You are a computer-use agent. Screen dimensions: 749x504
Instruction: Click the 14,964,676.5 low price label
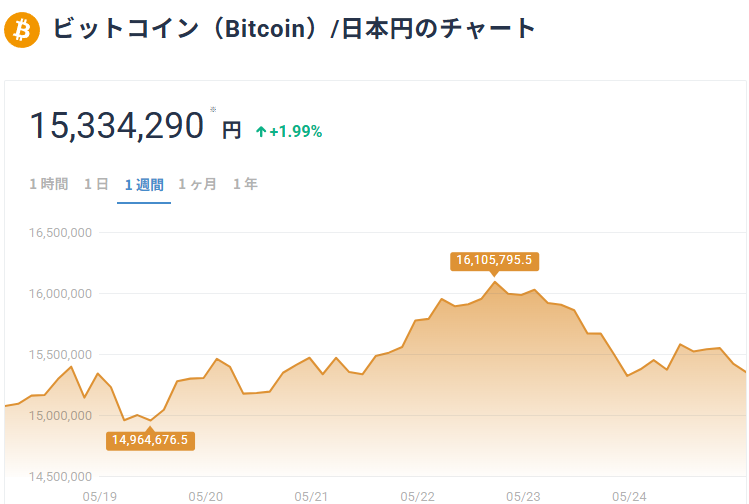click(x=150, y=439)
